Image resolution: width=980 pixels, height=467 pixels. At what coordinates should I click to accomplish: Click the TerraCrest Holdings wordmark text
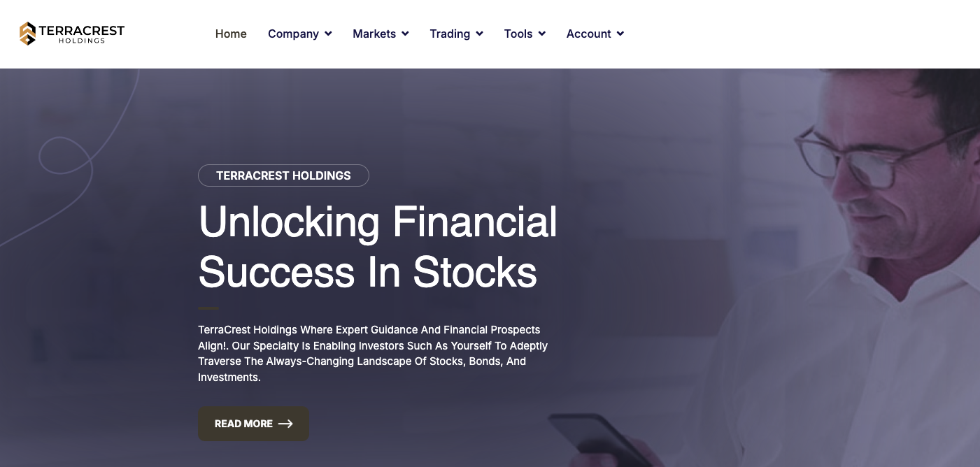coord(82,33)
